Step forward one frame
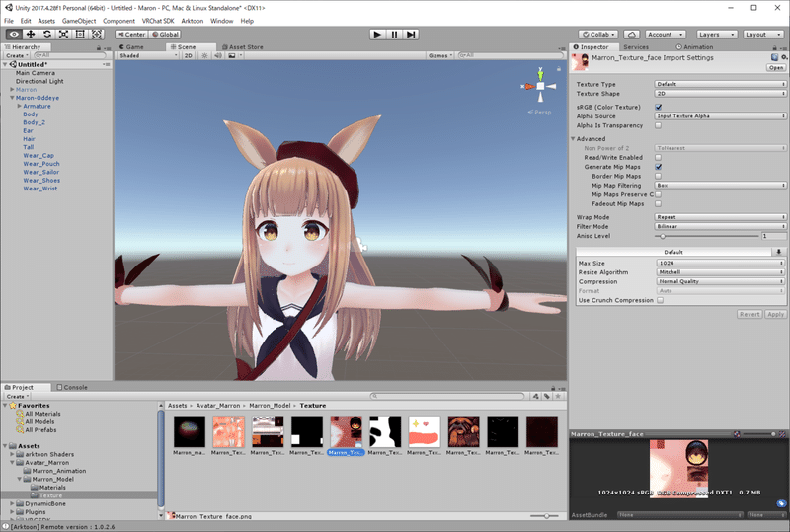Screen dimensions: 790x532 tap(411, 35)
